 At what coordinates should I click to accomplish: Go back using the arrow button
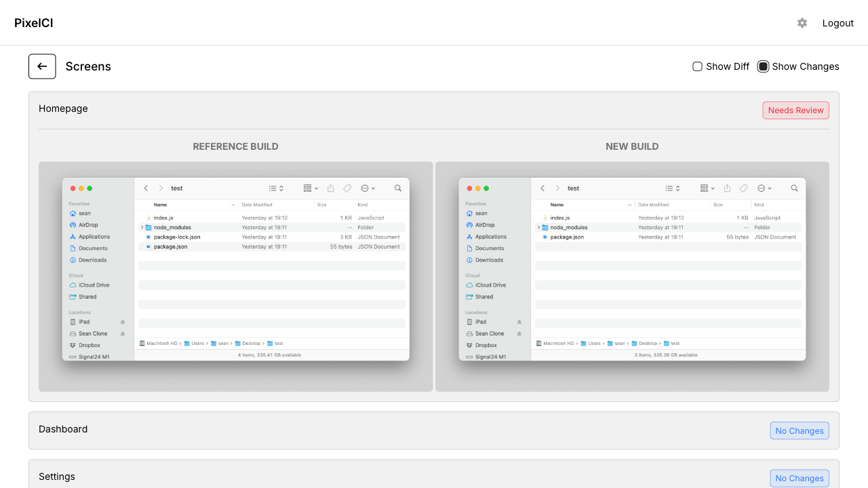[x=42, y=66]
